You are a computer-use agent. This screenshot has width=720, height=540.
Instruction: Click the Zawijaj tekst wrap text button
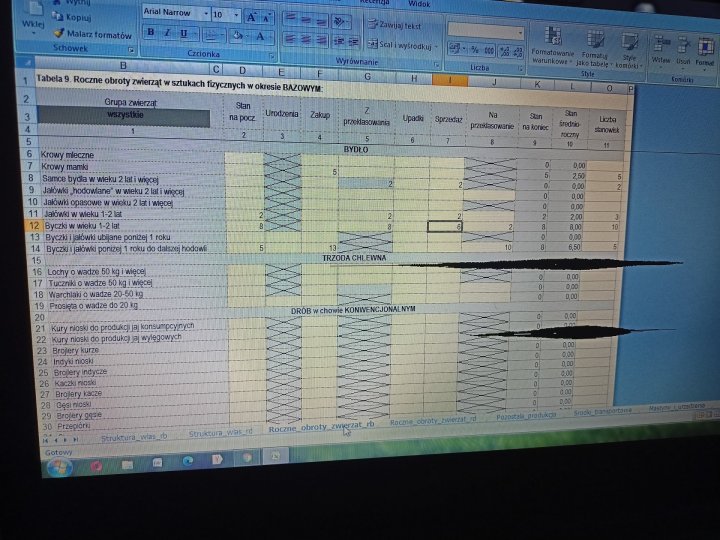397,25
